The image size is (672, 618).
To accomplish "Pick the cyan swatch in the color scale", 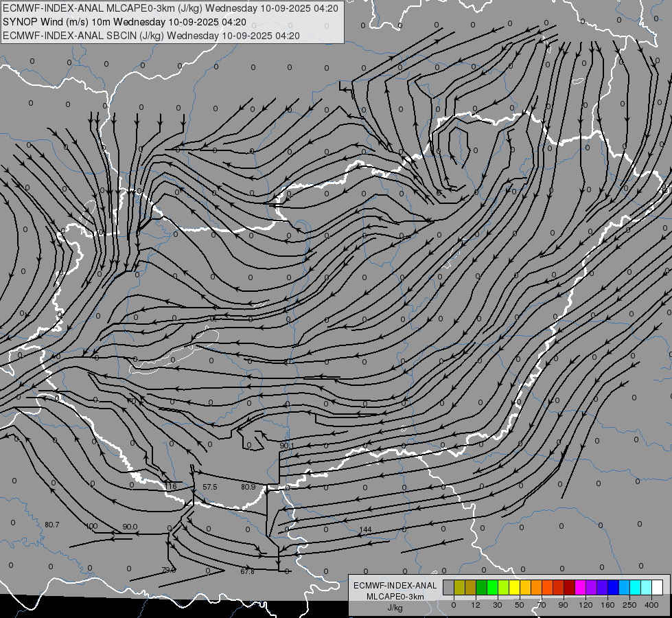I will click(636, 587).
